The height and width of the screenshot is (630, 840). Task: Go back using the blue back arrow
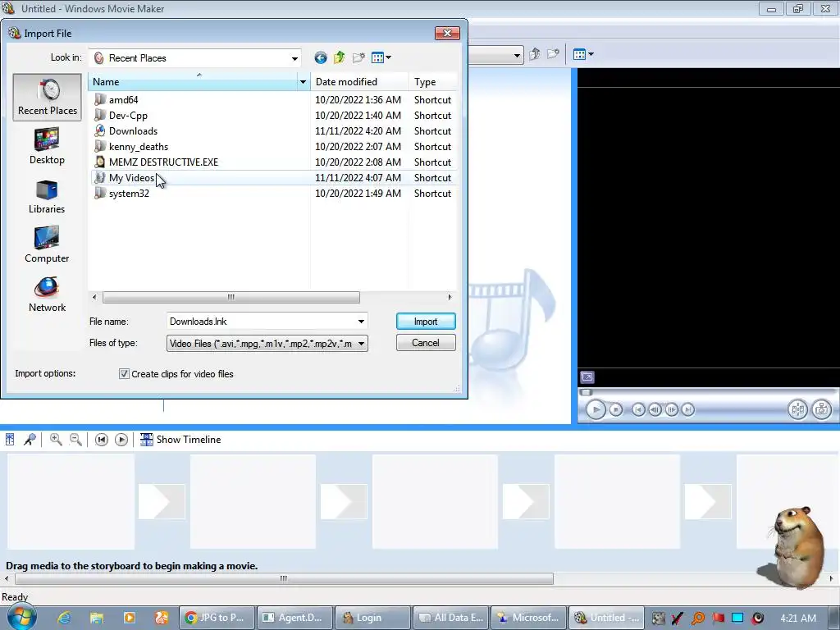(x=321, y=58)
